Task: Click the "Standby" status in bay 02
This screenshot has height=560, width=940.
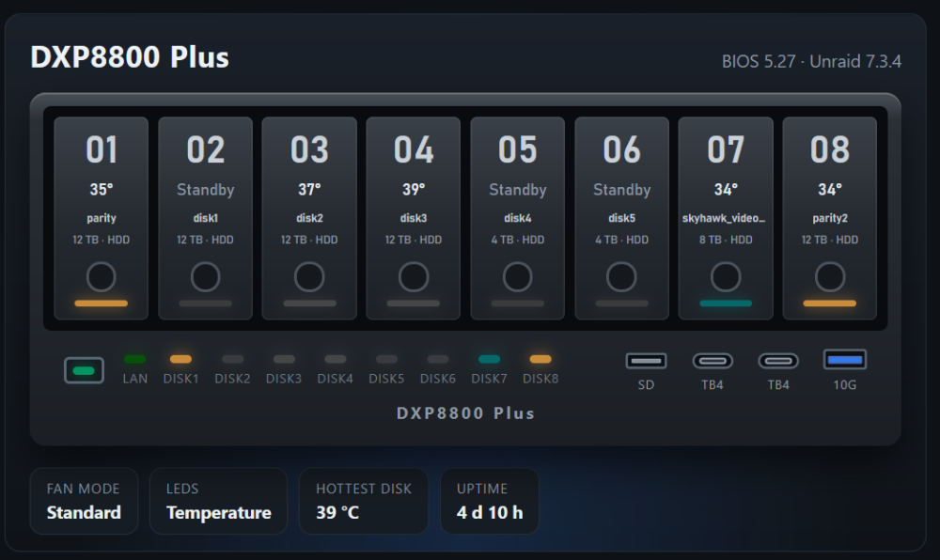Action: coord(206,190)
